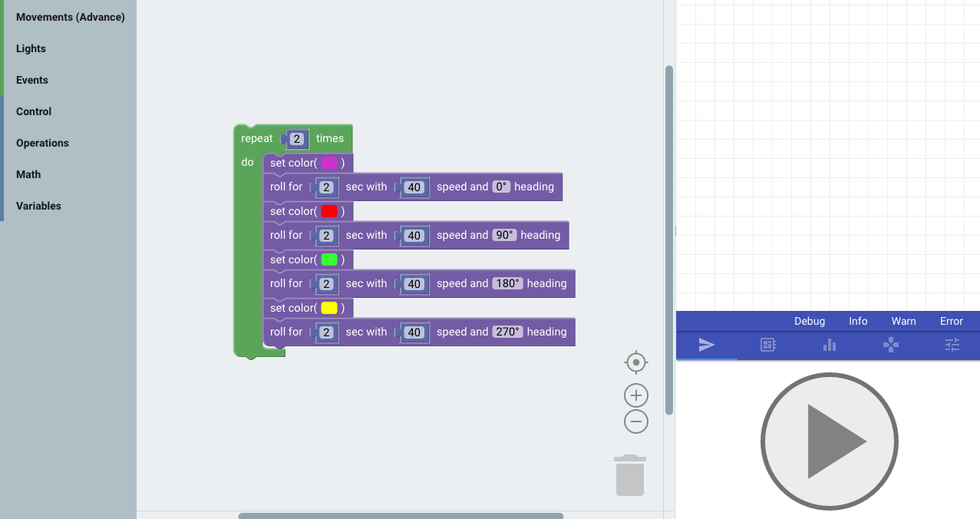Open the Lights category menu
The width and height of the screenshot is (980, 519).
coord(31,48)
